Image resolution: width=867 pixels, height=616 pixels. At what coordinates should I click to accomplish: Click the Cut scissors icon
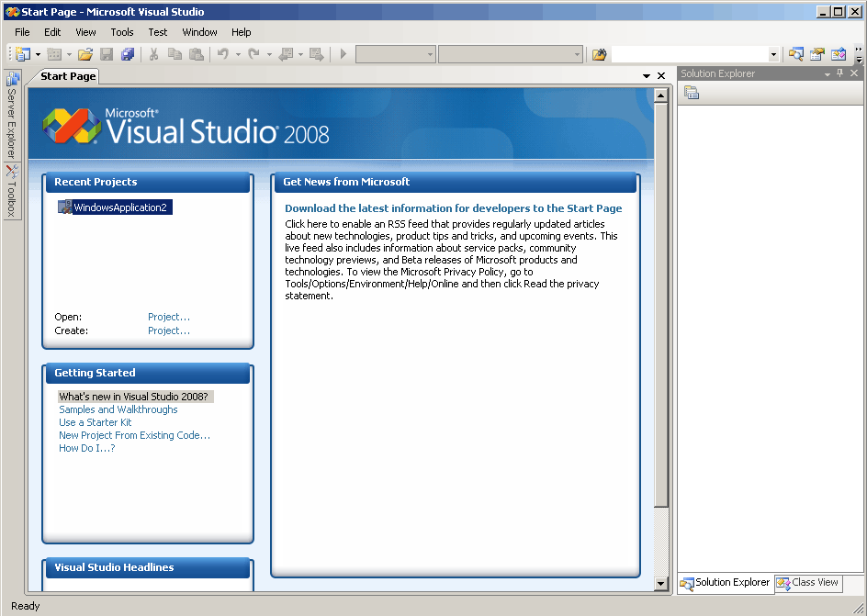pyautogui.click(x=153, y=54)
